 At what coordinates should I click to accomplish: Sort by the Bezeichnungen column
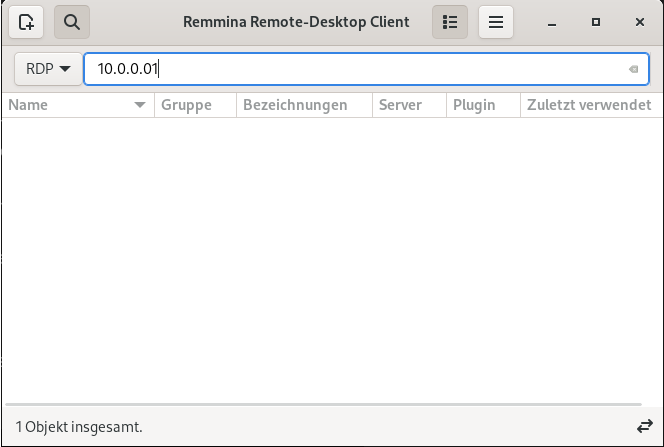pyautogui.click(x=303, y=105)
